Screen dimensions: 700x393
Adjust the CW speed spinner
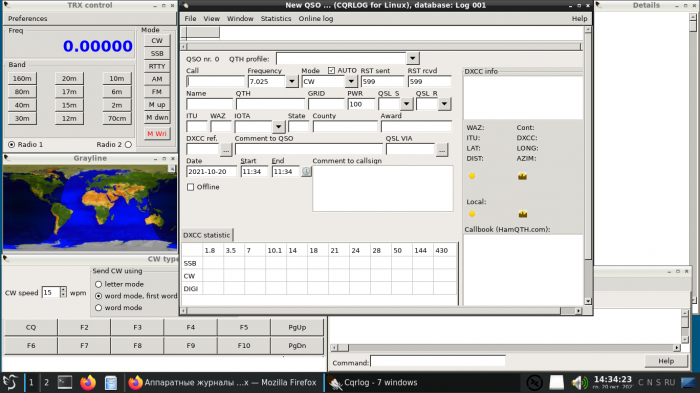click(63, 293)
